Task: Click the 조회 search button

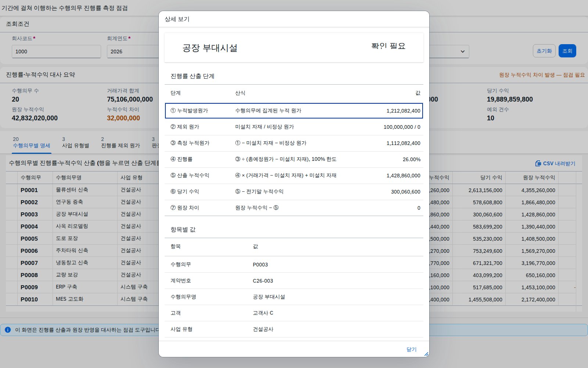Action: 567,51
